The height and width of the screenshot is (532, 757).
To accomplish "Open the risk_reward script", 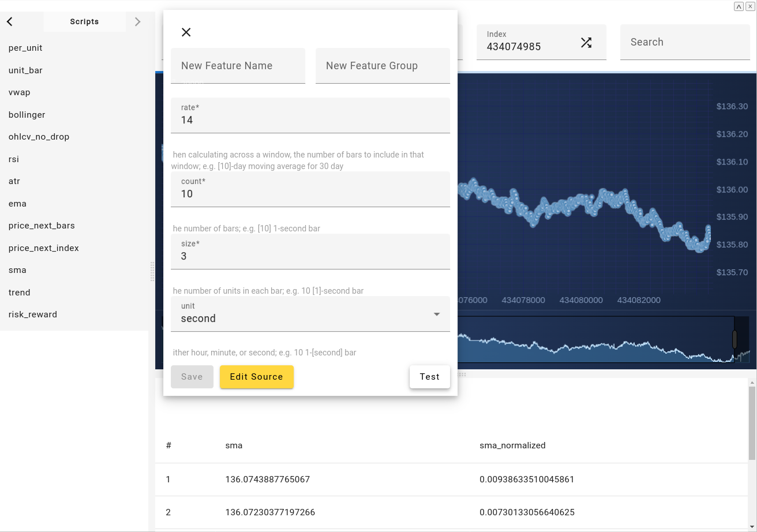I will point(33,314).
